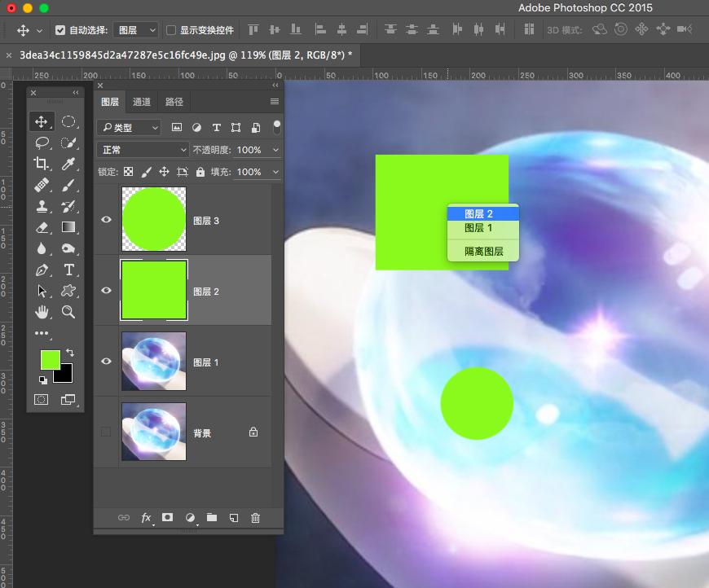
Task: Uncheck the 自动选择 checkbox
Action: (60, 30)
